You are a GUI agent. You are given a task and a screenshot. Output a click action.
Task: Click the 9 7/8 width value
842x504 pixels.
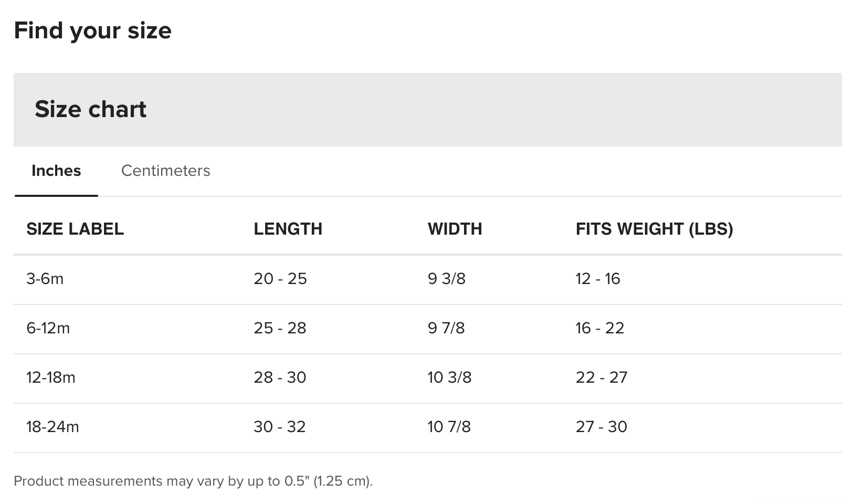[446, 328]
